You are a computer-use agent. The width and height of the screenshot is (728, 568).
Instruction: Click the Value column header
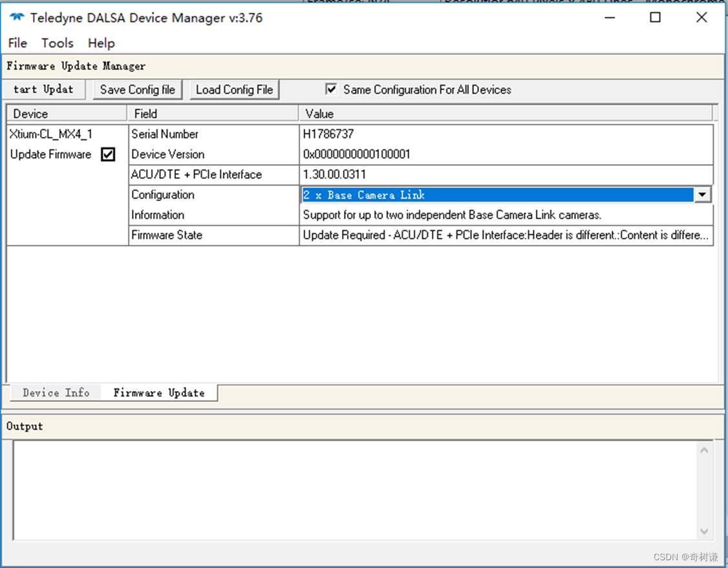click(x=506, y=114)
